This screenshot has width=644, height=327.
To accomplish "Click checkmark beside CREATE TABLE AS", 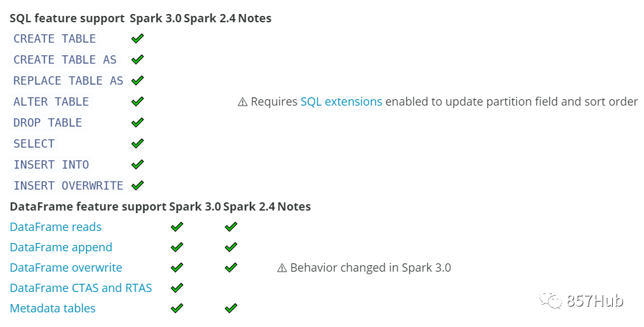I will click(x=137, y=60).
